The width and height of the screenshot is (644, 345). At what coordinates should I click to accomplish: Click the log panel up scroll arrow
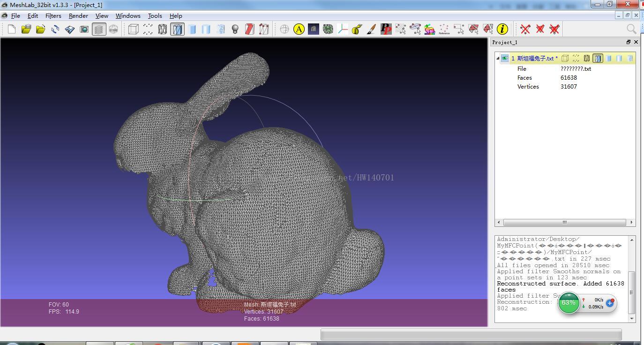(632, 240)
